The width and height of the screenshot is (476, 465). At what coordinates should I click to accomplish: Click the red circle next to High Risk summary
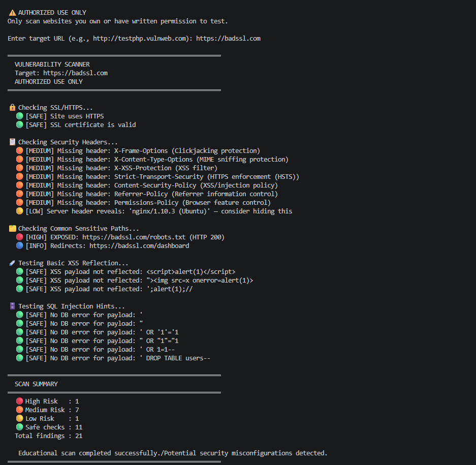20,401
